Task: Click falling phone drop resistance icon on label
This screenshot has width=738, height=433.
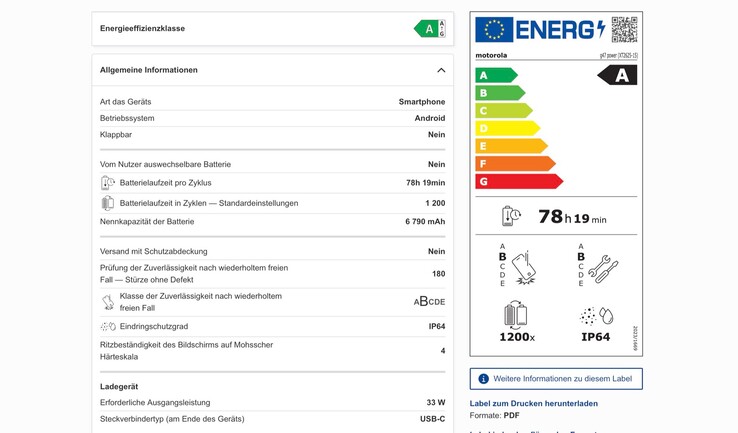Action: 524,268
